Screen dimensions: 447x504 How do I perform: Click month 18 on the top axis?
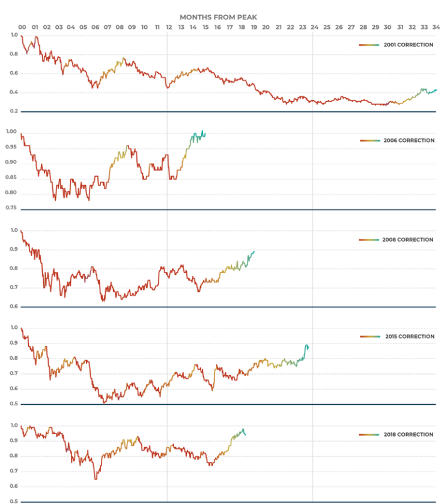click(x=242, y=28)
